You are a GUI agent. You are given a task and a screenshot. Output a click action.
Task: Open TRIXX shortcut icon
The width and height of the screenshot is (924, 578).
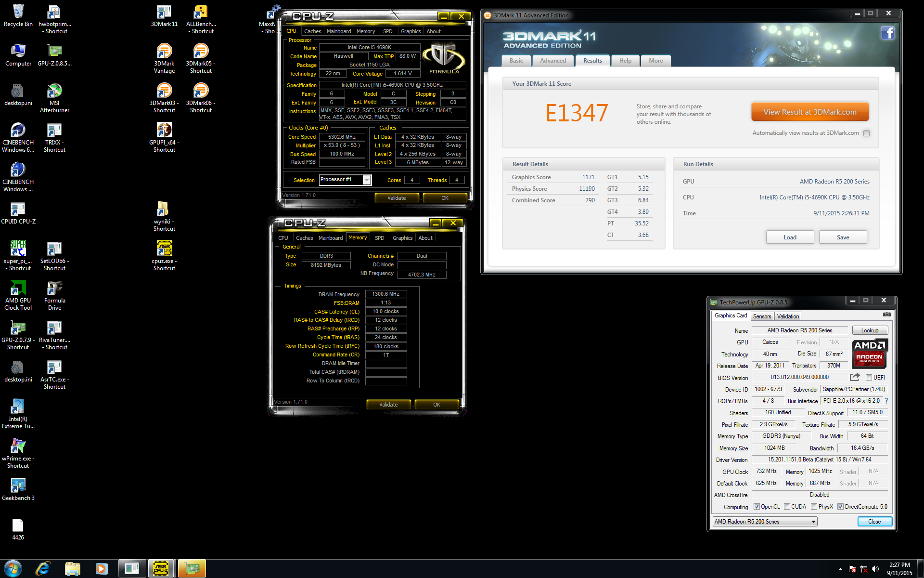coord(54,138)
